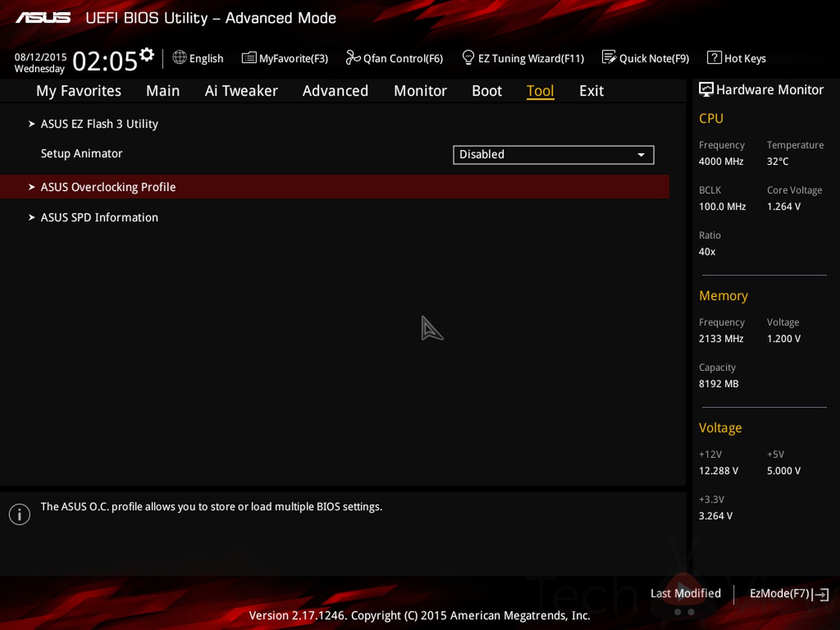Screen dimensions: 840x630
Task: Open My Favorites tab
Action: click(x=79, y=91)
